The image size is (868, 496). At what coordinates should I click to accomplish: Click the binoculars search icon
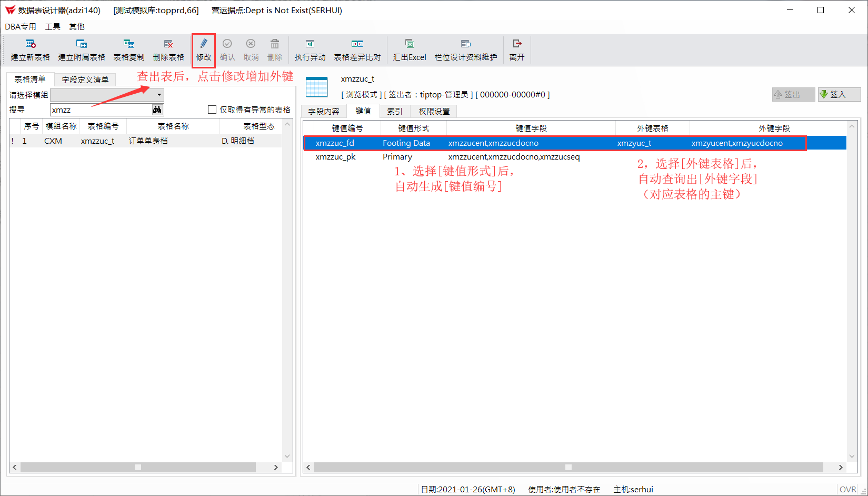[x=157, y=110]
